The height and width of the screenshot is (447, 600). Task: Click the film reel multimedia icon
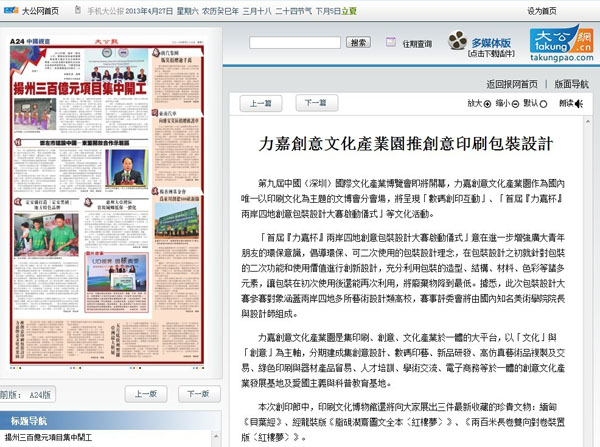coord(457,41)
